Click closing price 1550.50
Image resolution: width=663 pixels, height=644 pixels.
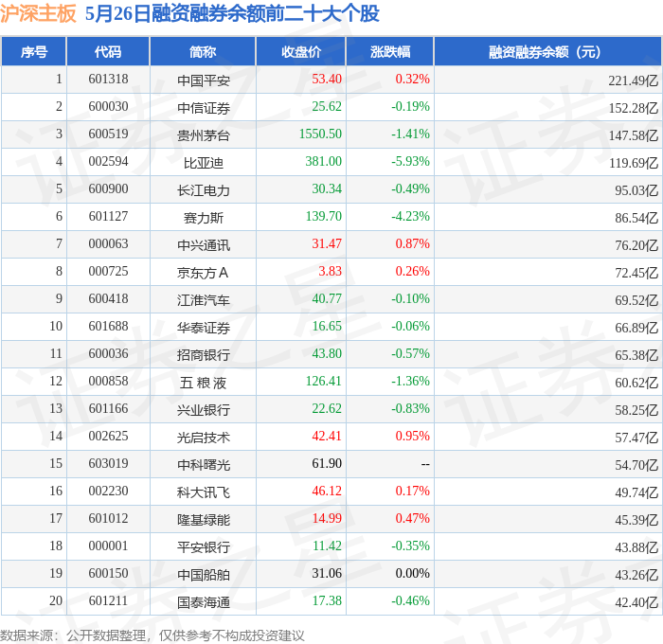(x=320, y=134)
